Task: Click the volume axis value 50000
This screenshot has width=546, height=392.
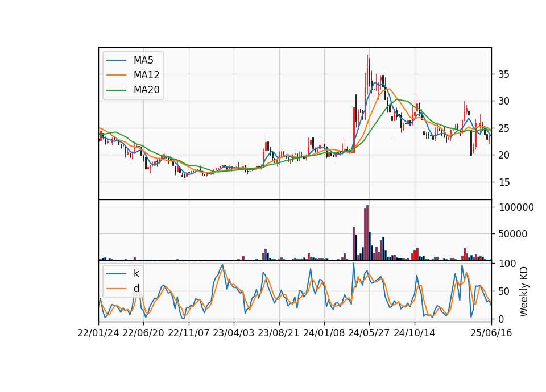Action: click(513, 234)
